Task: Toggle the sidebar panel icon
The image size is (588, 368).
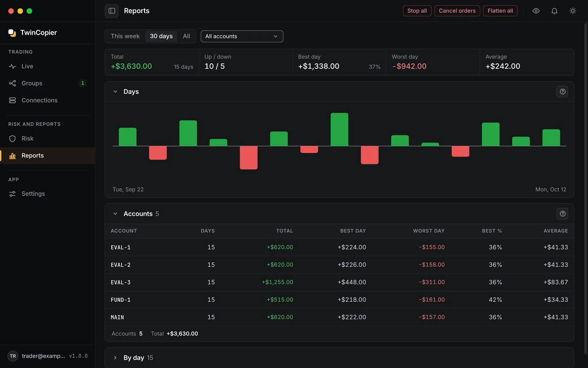Action: [x=111, y=11]
